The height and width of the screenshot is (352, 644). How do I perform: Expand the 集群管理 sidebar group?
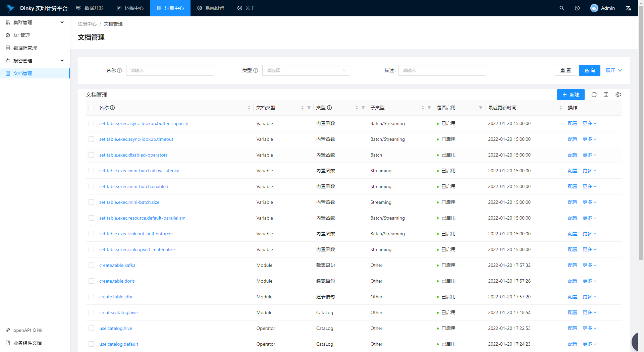[35, 22]
